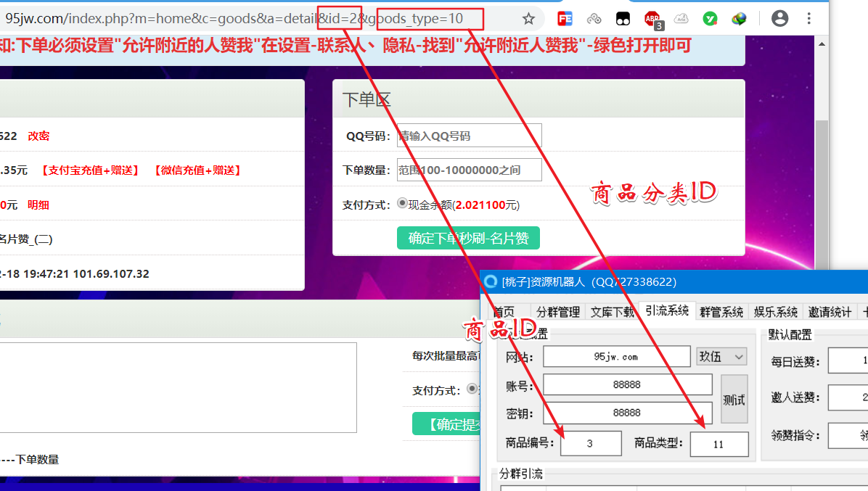868x491 pixels.
Task: Switch to the 邀请统计 tab
Action: click(x=830, y=312)
